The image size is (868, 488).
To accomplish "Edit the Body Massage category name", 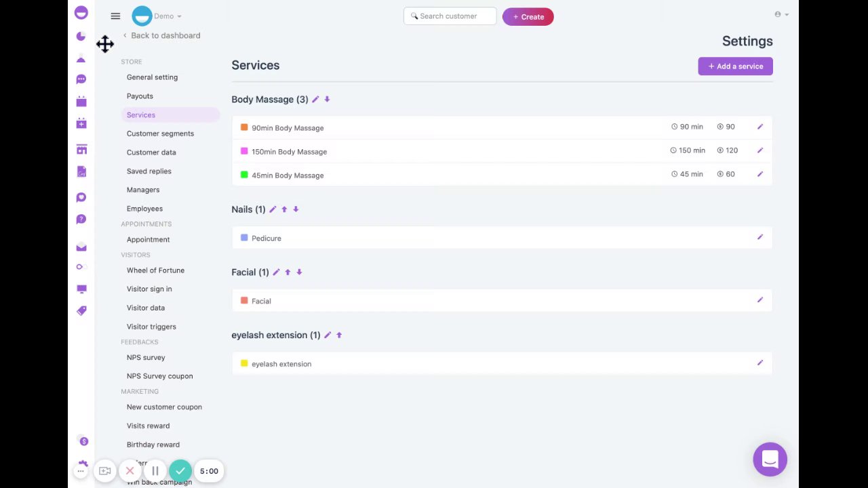I will 315,100.
